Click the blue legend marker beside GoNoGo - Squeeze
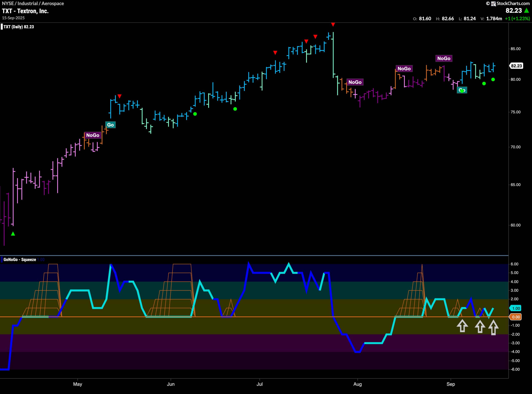 tap(2, 259)
